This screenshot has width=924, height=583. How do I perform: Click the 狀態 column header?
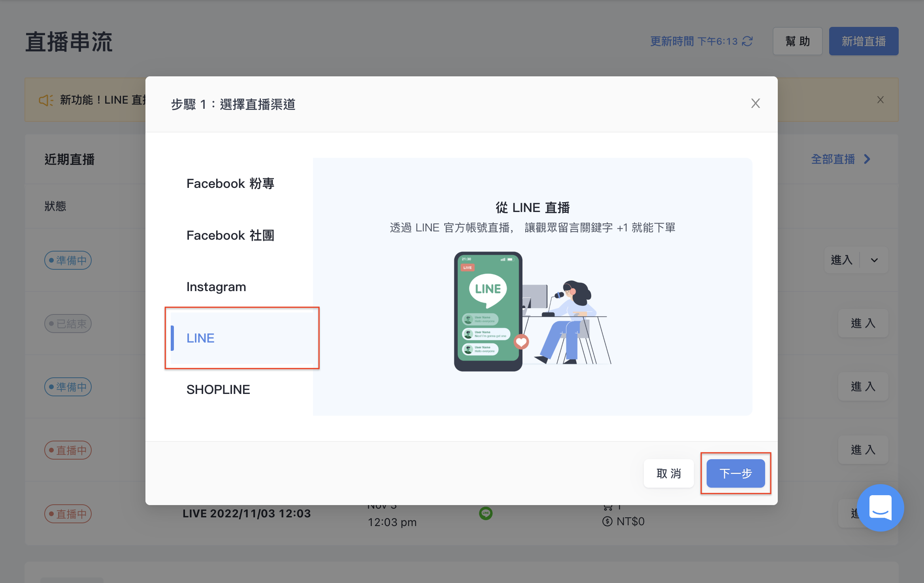[55, 206]
